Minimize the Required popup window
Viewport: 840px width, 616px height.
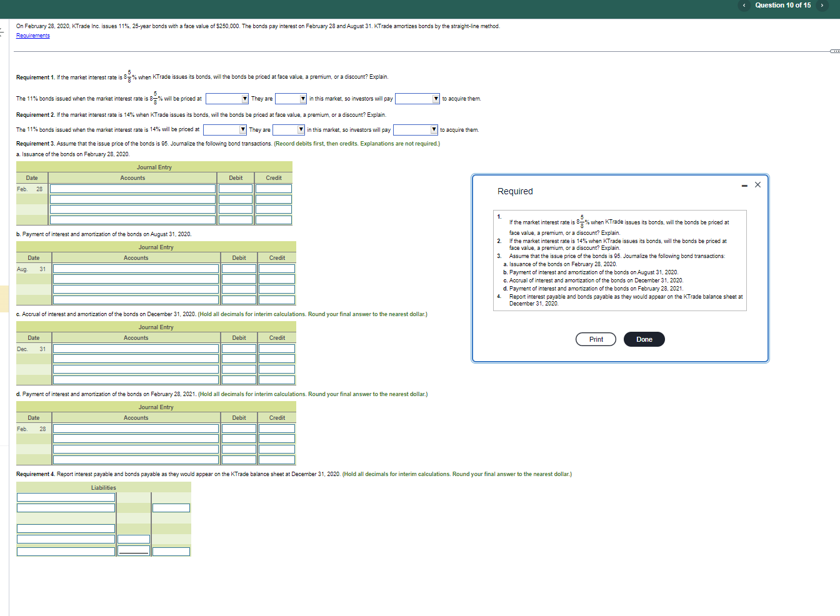pos(744,186)
